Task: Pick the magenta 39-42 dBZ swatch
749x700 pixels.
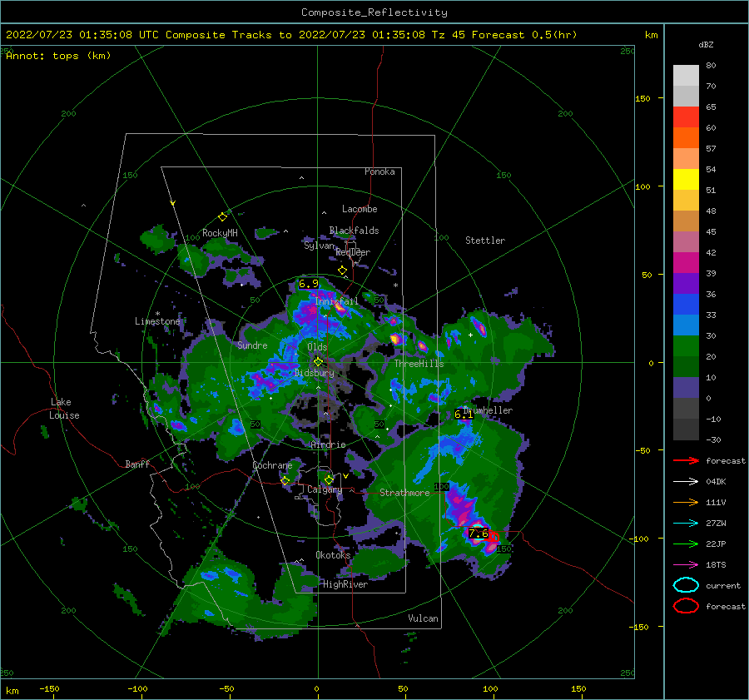Action: (686, 262)
